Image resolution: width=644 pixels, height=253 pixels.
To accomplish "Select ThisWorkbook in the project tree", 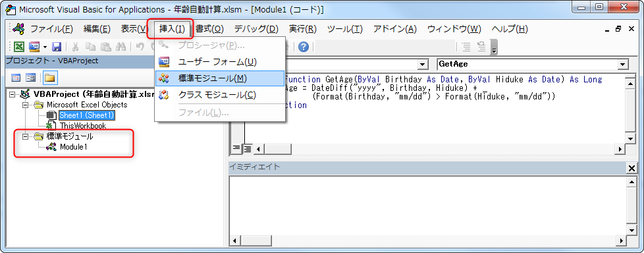I will 82,126.
